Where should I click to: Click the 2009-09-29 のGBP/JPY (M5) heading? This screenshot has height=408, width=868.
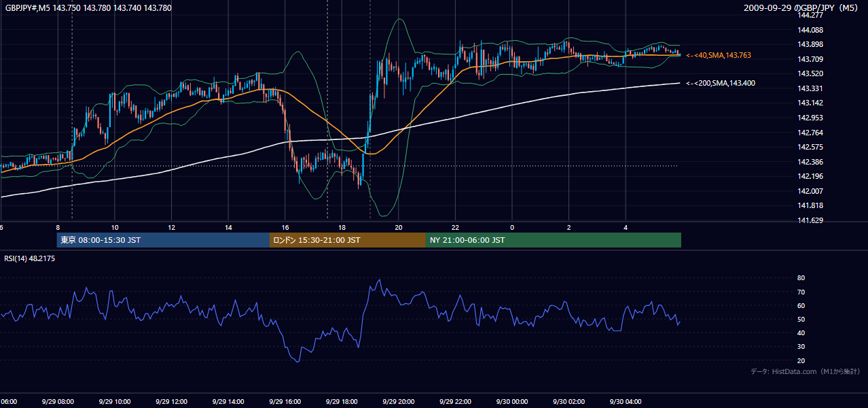point(802,8)
